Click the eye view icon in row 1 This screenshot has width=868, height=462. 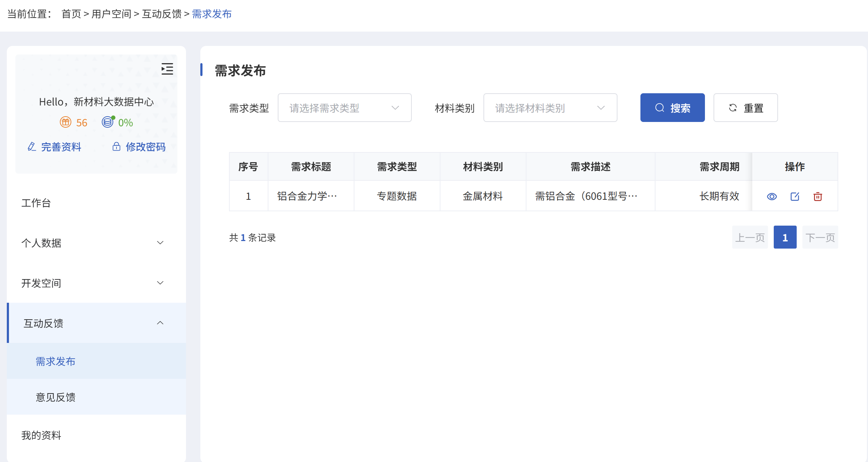(x=772, y=197)
